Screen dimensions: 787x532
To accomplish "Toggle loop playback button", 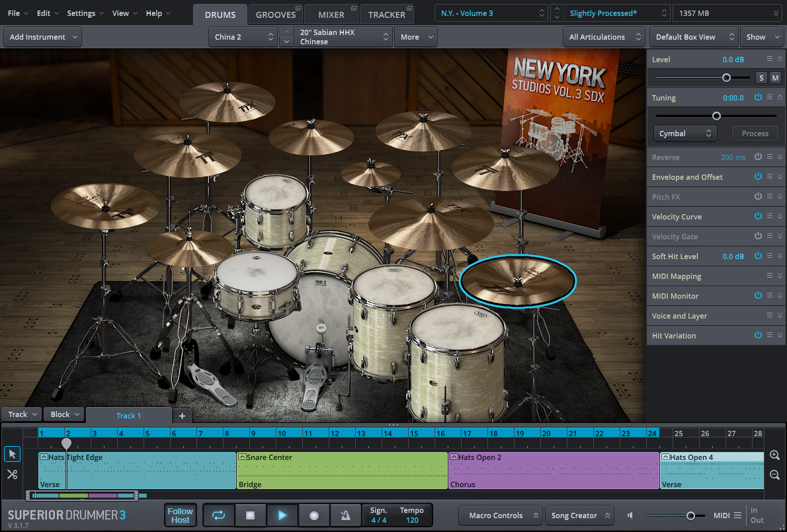I will point(218,515).
